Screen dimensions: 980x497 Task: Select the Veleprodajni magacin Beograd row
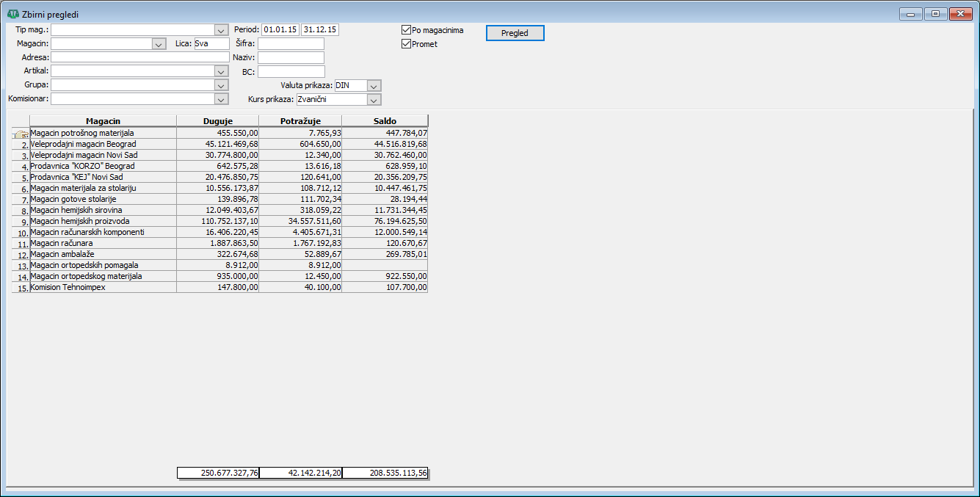tap(228, 145)
